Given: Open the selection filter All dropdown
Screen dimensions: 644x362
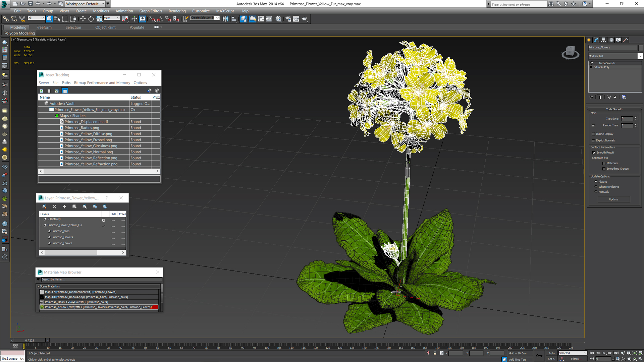Looking at the screenshot, I should click(36, 18).
